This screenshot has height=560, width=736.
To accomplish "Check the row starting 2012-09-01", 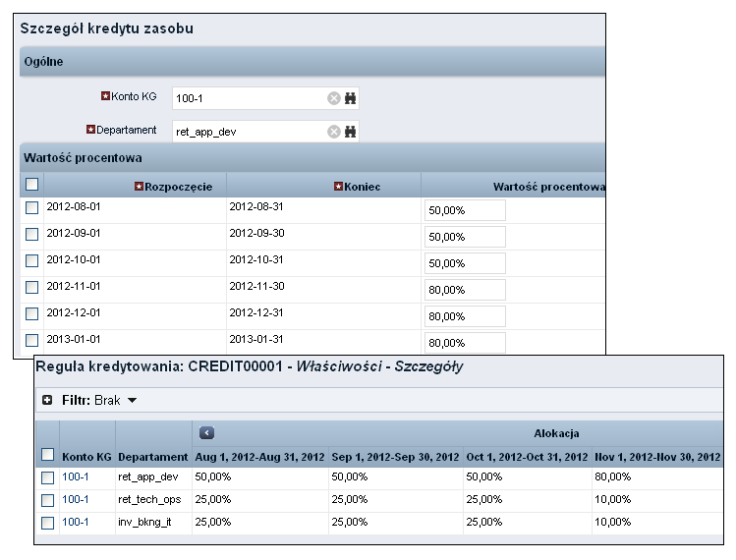I will tap(31, 234).
